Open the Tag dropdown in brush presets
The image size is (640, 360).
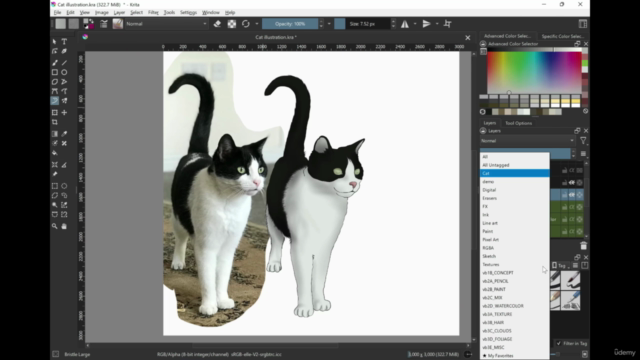click(x=561, y=266)
